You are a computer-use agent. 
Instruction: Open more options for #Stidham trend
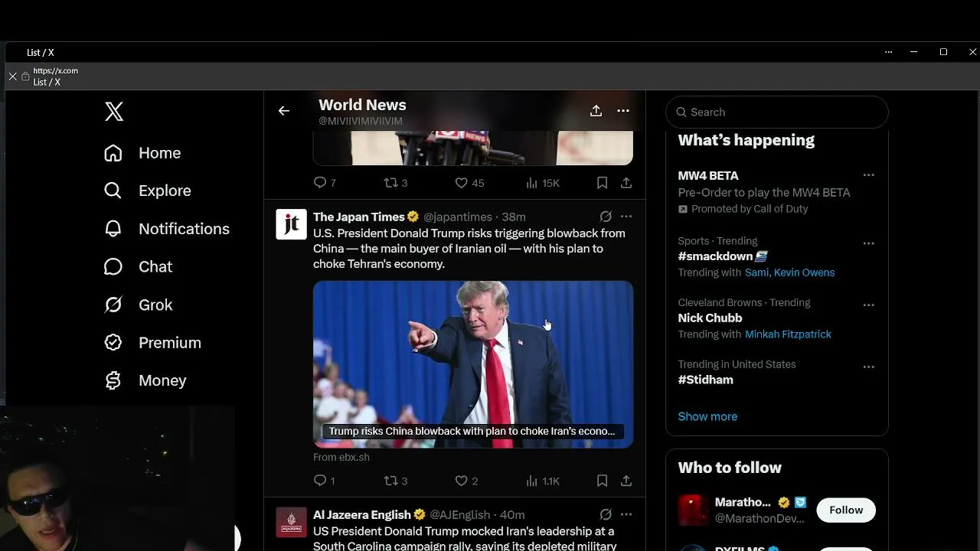[x=868, y=367]
